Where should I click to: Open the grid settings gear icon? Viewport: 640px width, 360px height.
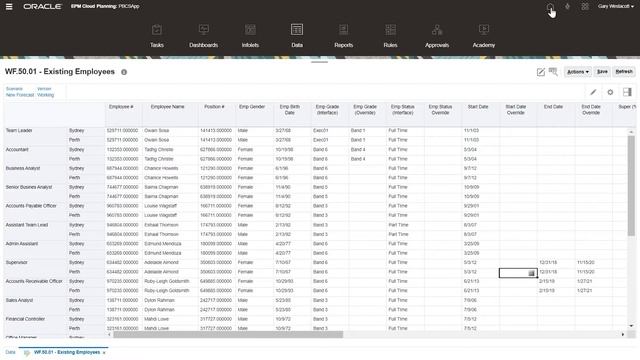(610, 92)
